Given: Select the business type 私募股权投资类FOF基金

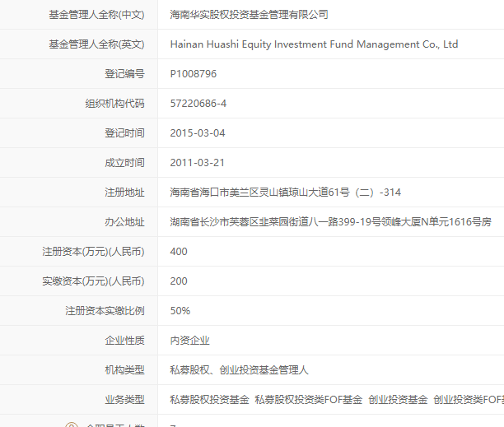Looking at the screenshot, I should pyautogui.click(x=309, y=400).
